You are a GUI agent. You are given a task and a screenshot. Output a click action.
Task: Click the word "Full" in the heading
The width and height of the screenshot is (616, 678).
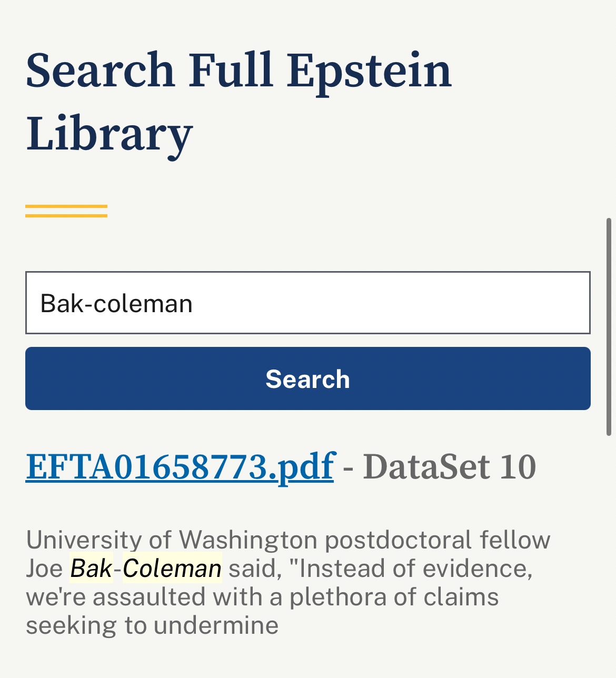point(231,71)
